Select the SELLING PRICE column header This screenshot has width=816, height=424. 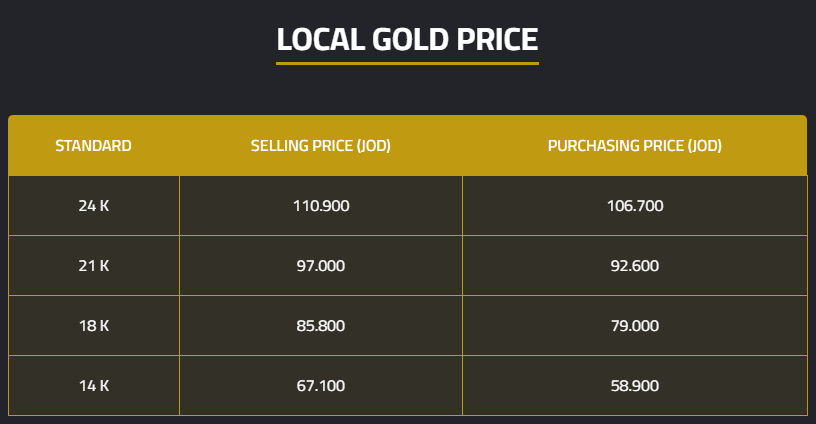point(320,146)
